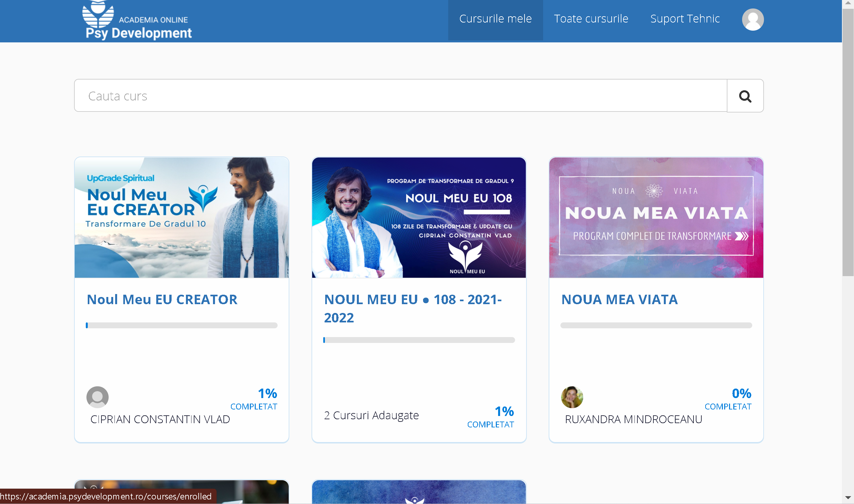Click the CIPRIAN CONSTANTIN VLAD author name
The width and height of the screenshot is (854, 504).
[x=160, y=419]
